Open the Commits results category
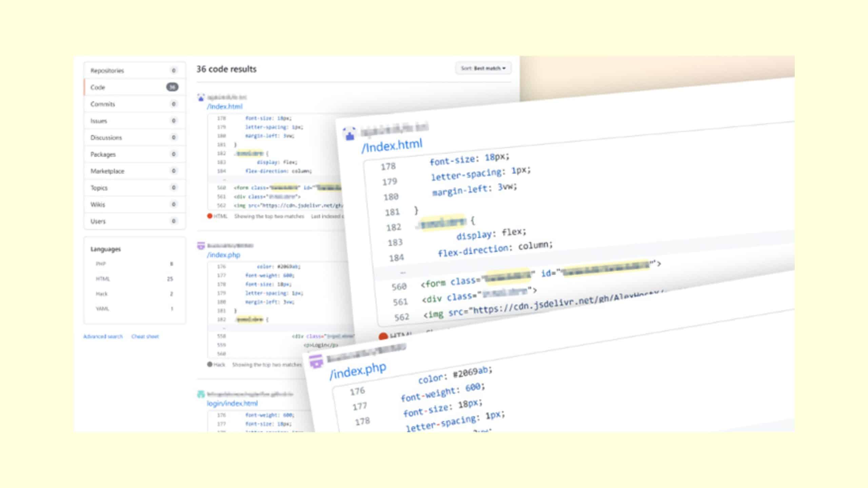The height and width of the screenshot is (488, 868). (x=135, y=104)
